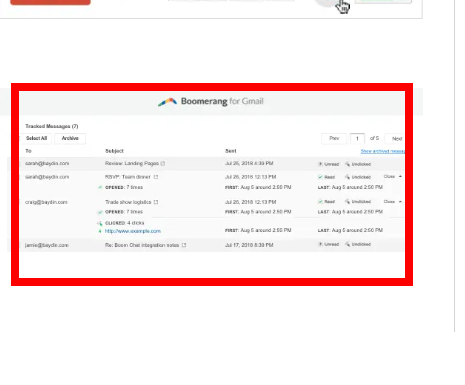Open RSVP: Team dinner popout icon
Screen dimensions: 465x385
click(156, 177)
